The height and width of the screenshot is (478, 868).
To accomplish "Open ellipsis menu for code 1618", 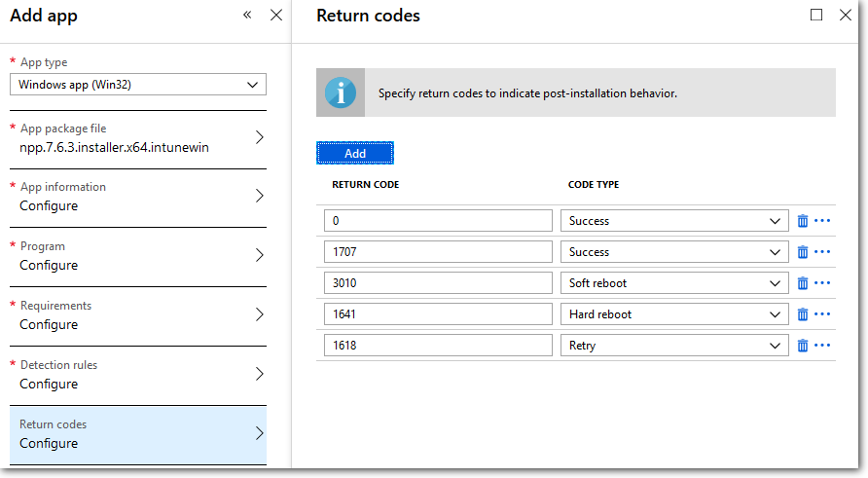I will click(822, 346).
